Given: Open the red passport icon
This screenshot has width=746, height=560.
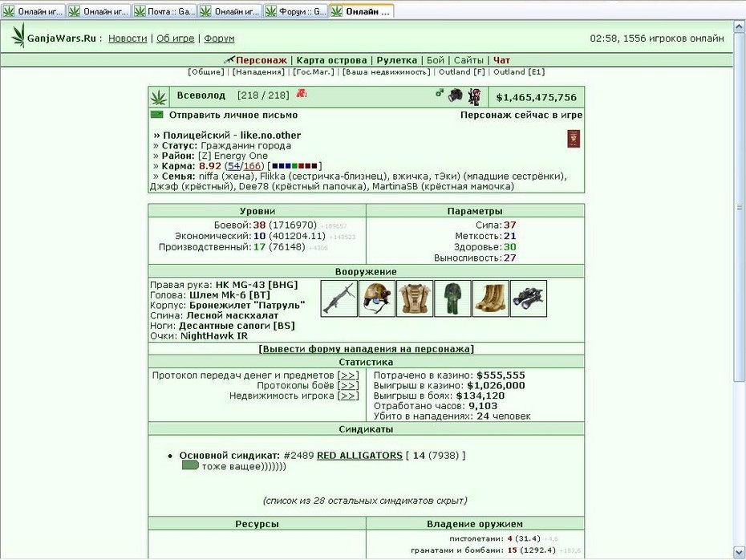Looking at the screenshot, I should coord(574,139).
